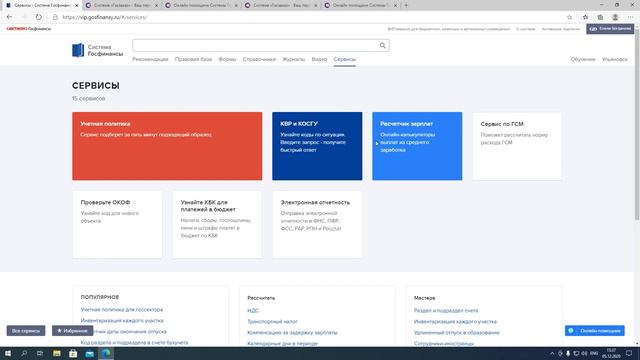Image resolution: width=640 pixels, height=360 pixels.
Task: Open НДС calculator link
Action: click(253, 311)
